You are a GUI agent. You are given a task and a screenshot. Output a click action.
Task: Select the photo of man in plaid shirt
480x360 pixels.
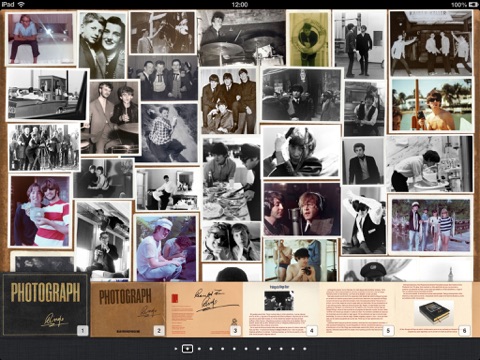[169, 133]
